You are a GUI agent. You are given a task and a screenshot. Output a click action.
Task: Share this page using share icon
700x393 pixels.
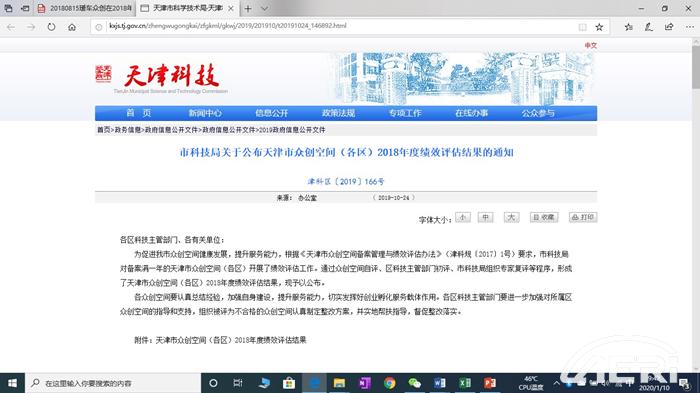click(x=669, y=27)
